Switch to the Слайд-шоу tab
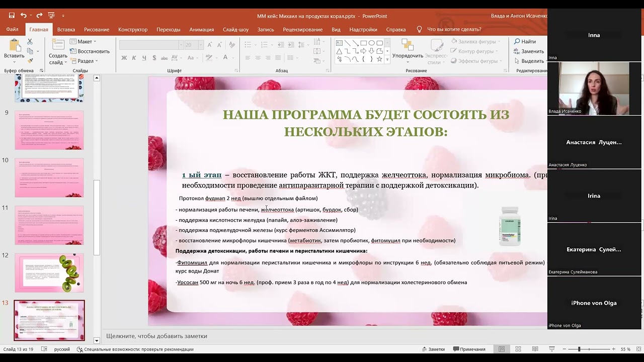The image size is (644, 362). [x=235, y=29]
